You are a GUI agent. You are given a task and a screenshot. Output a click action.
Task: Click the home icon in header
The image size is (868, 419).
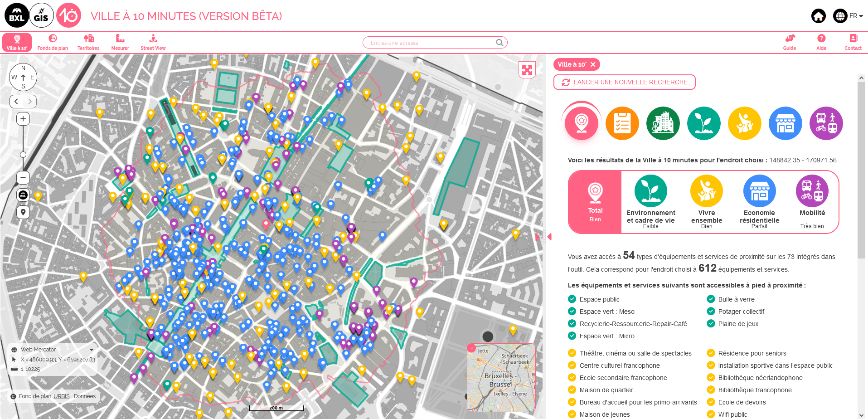[818, 16]
